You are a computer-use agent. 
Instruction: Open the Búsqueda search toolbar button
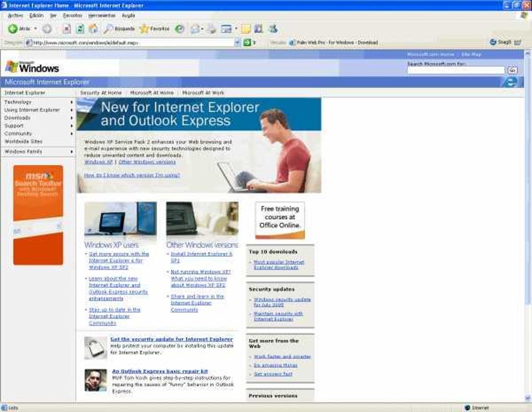coord(119,29)
